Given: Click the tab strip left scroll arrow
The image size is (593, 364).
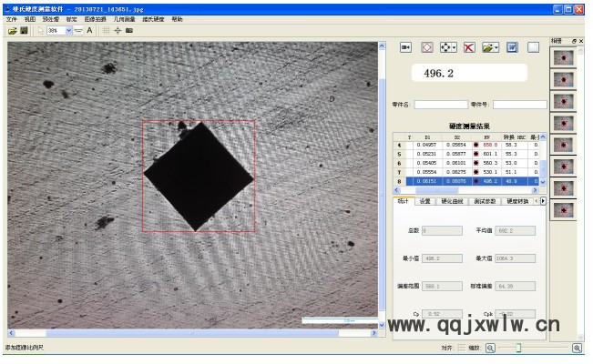Looking at the screenshot, I should coord(537,201).
